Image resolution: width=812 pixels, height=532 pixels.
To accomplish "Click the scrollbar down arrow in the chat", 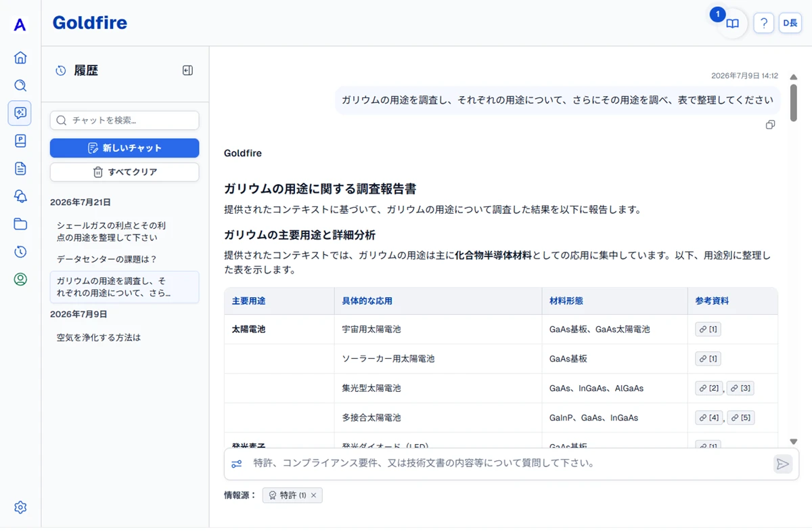I will 793,442.
